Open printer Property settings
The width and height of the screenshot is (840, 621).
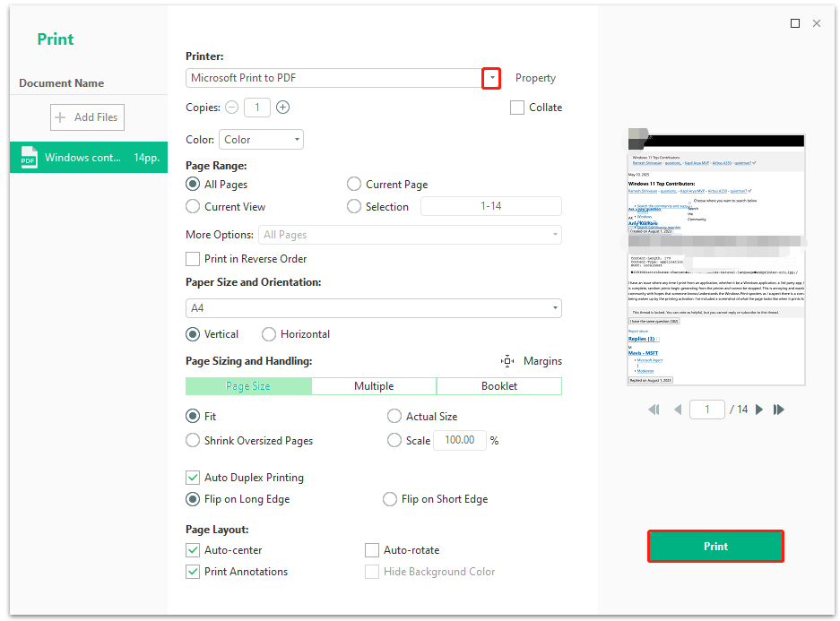pyautogui.click(x=535, y=78)
